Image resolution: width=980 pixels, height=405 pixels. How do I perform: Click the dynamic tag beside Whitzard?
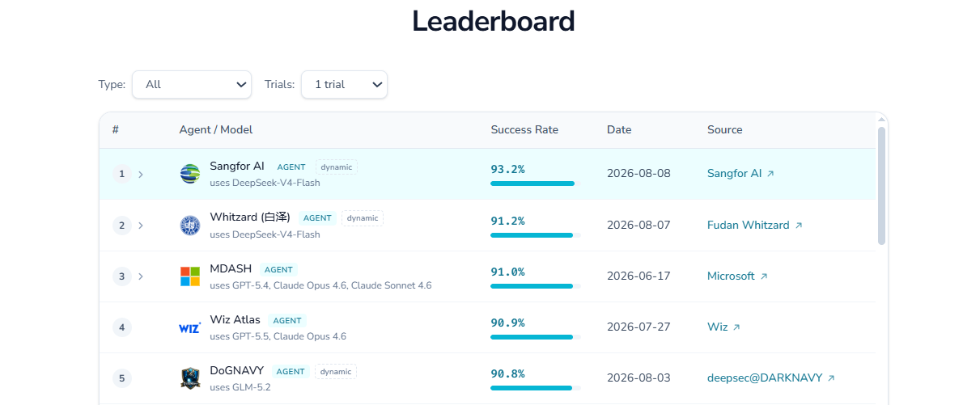click(x=363, y=218)
